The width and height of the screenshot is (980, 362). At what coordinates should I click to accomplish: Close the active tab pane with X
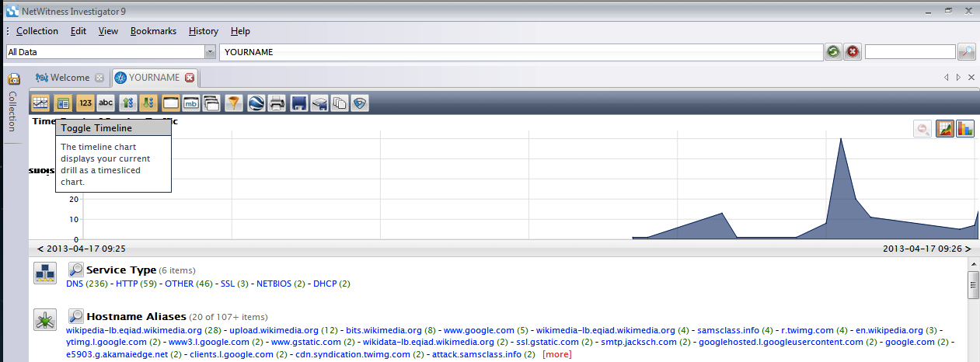[971, 77]
